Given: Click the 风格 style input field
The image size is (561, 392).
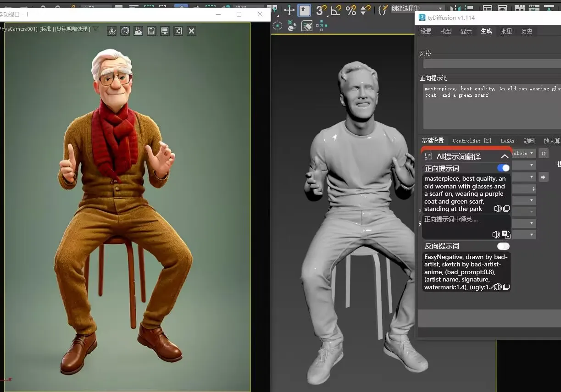Looking at the screenshot, I should (492, 64).
